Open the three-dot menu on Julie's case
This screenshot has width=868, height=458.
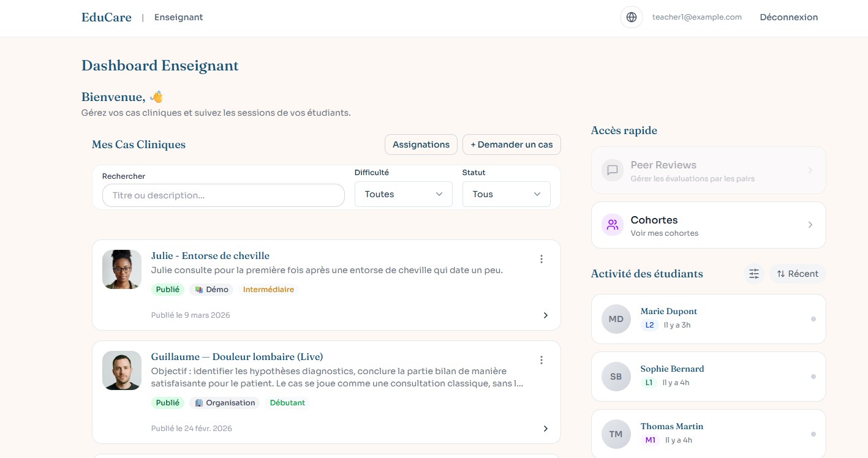pos(542,259)
